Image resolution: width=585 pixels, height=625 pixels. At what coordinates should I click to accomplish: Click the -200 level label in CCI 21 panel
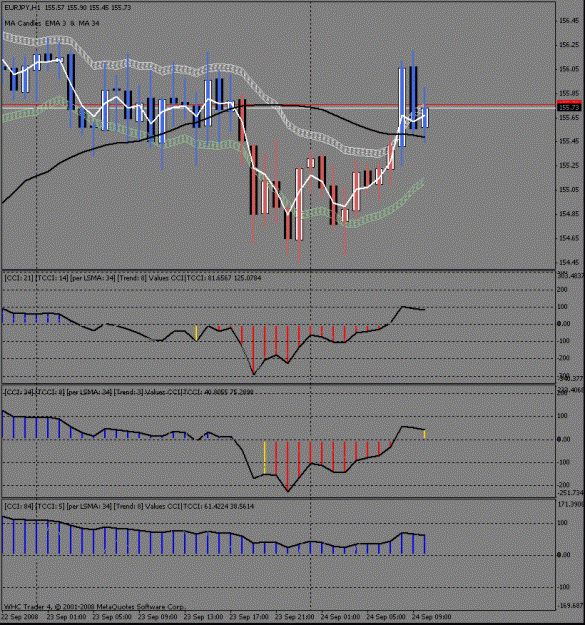pos(562,358)
